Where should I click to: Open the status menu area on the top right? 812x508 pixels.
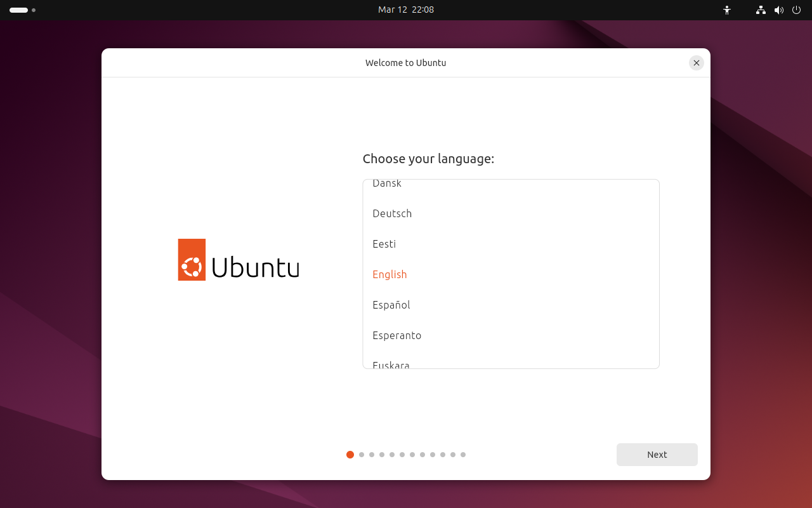coord(778,10)
